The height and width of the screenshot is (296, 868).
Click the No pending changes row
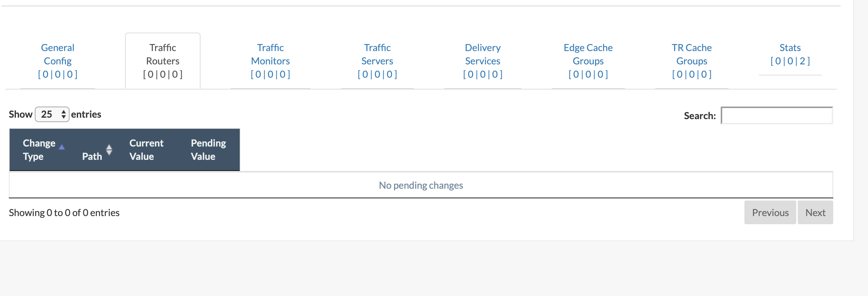[420, 185]
